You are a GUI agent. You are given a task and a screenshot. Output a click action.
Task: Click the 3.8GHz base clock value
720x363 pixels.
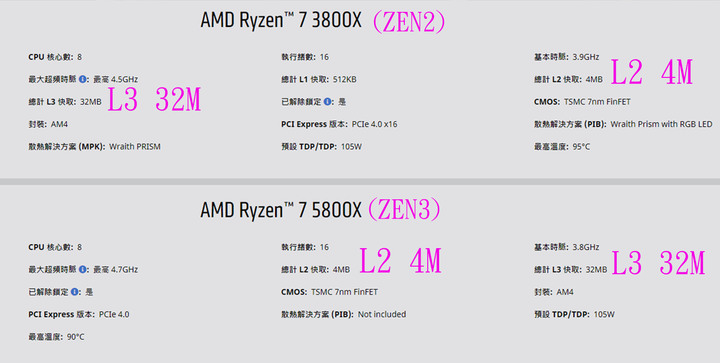coord(585,247)
